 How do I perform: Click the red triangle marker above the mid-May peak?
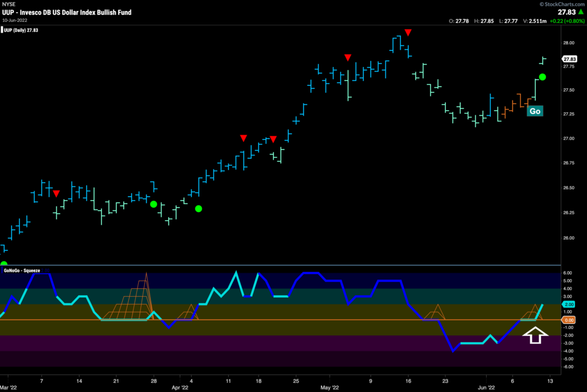click(408, 33)
